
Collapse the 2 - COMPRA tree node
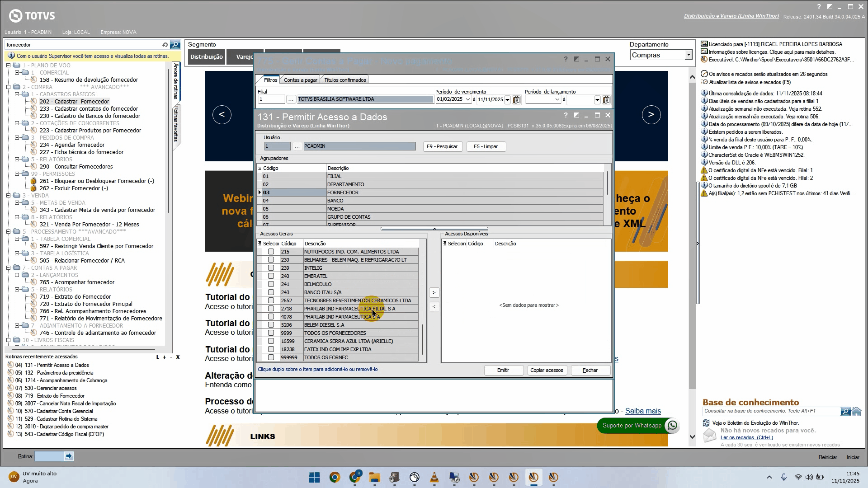click(x=9, y=87)
